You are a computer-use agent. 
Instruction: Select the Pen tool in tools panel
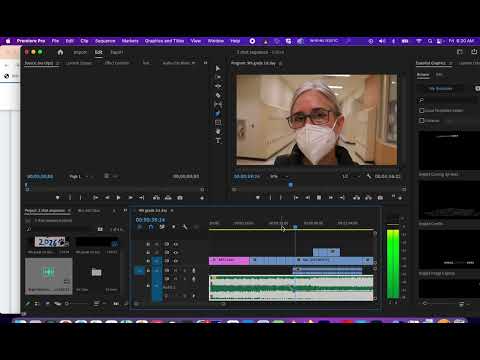pyautogui.click(x=218, y=113)
